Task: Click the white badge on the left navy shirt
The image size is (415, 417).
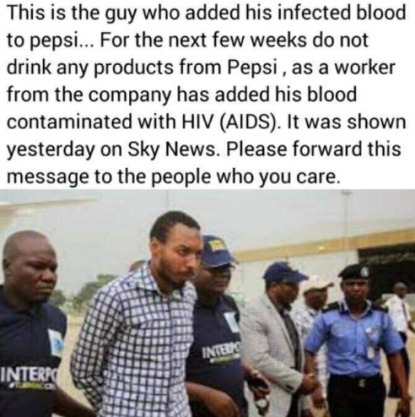Action: pyautogui.click(x=54, y=341)
